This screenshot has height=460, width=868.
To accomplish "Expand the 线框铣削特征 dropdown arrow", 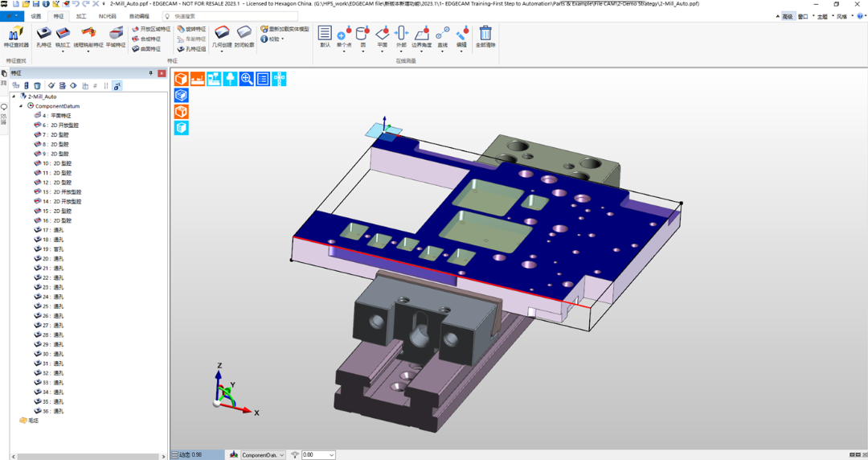I will click(88, 51).
